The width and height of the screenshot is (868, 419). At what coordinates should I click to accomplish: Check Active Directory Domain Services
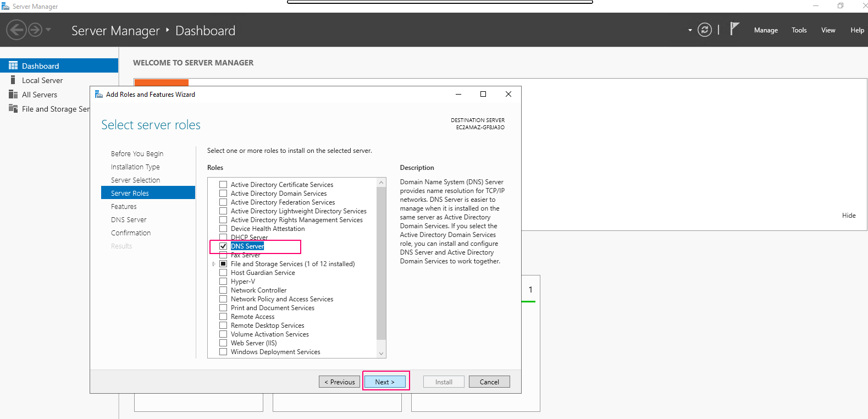[x=223, y=194]
